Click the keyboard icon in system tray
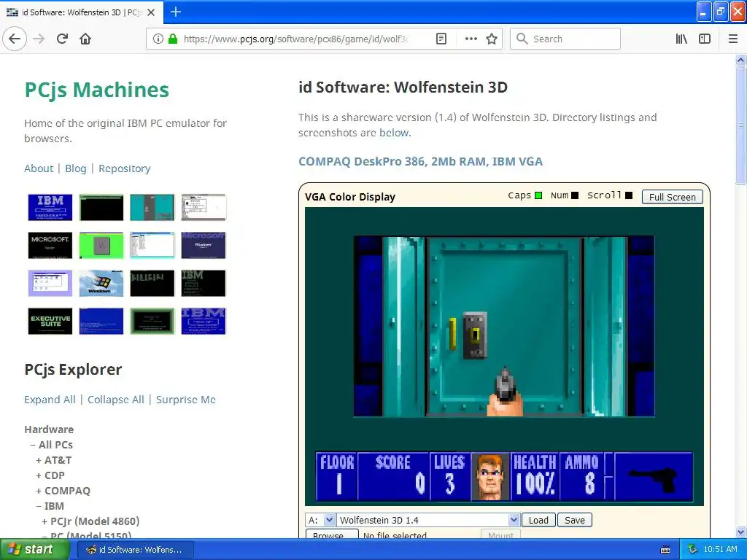 click(665, 550)
